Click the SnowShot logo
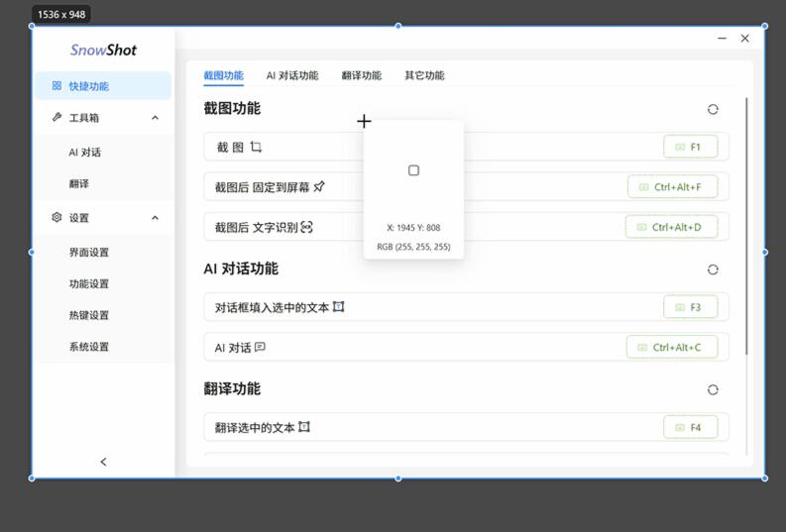The width and height of the screenshot is (786, 532). click(x=103, y=51)
